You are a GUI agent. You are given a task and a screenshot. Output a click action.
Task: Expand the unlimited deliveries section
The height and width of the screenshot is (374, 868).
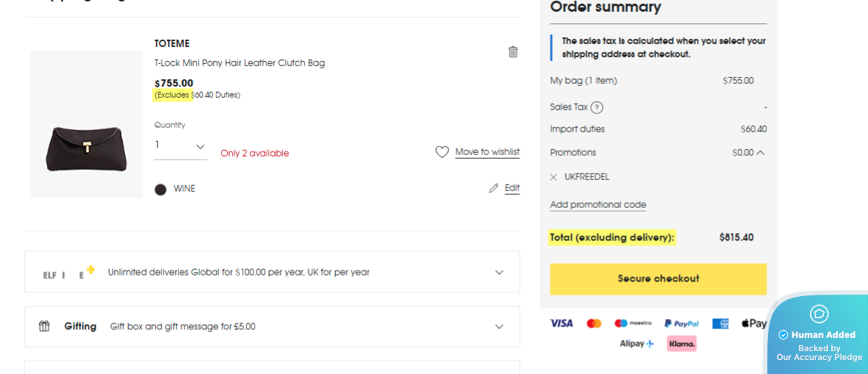(499, 272)
